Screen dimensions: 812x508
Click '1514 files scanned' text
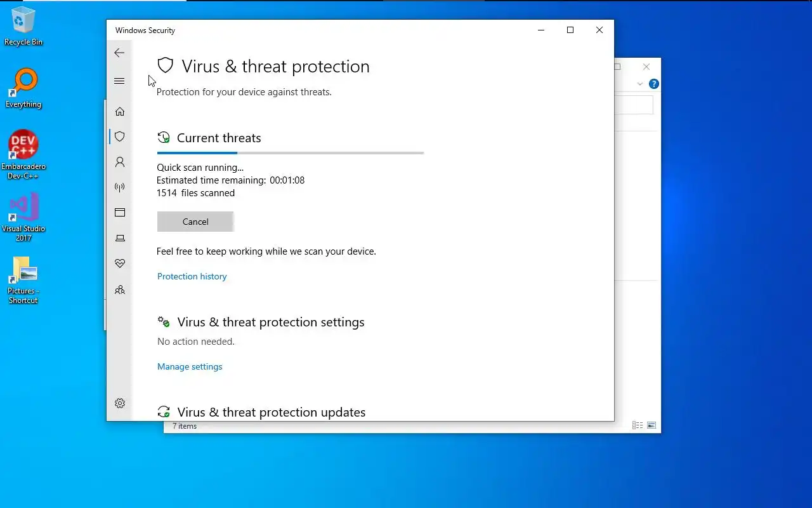195,193
